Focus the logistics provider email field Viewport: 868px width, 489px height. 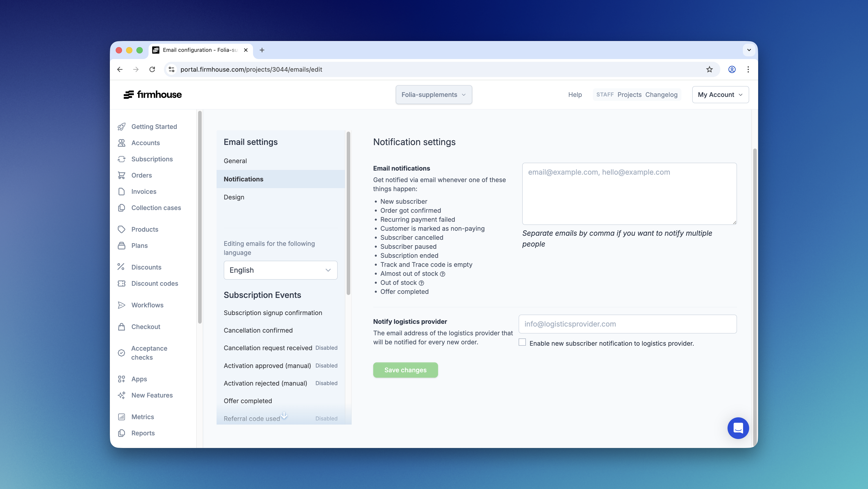tap(627, 324)
